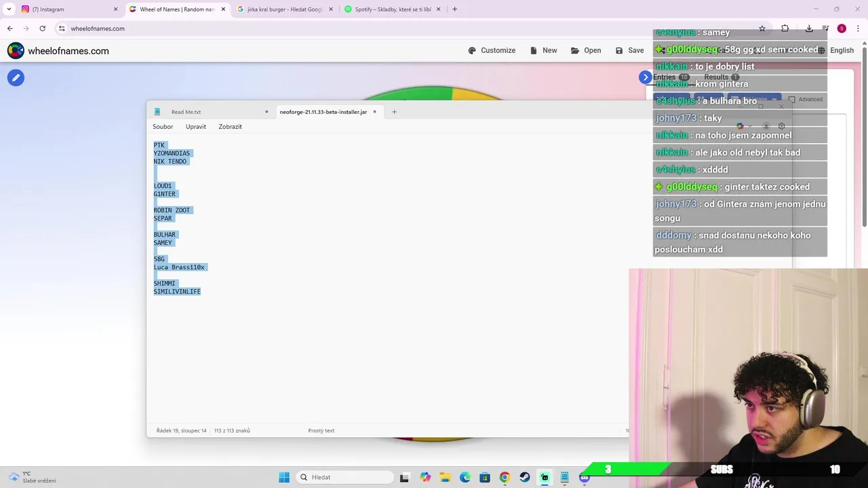
Task: Close the Instagram browser tab
Action: click(x=115, y=9)
